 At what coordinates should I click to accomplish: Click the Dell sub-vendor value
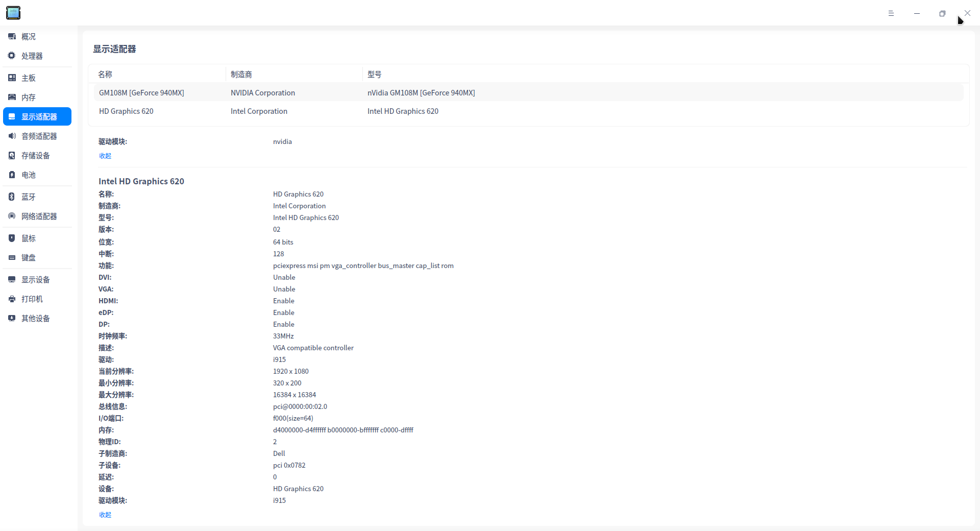pyautogui.click(x=279, y=453)
